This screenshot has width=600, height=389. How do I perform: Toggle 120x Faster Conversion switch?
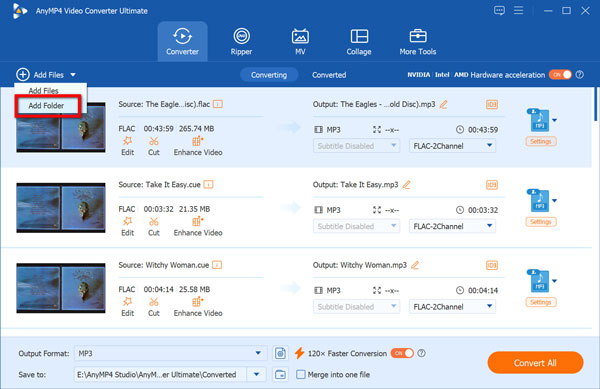[x=402, y=353]
